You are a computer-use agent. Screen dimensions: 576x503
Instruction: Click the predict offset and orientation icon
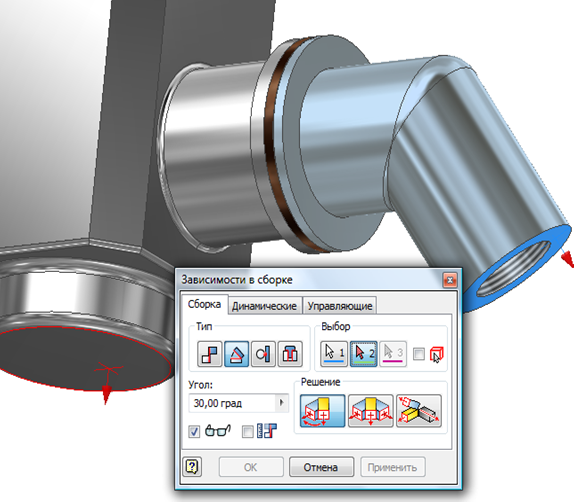click(267, 431)
